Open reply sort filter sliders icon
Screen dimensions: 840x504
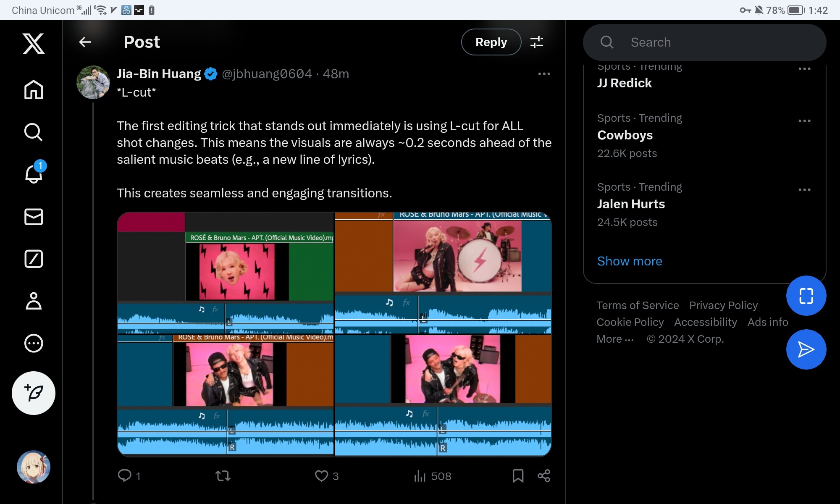[536, 42]
